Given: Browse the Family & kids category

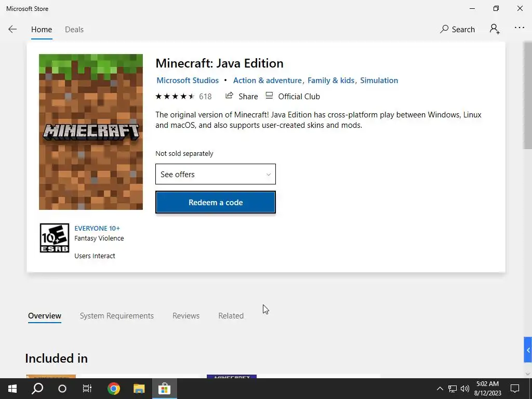Looking at the screenshot, I should point(331,81).
